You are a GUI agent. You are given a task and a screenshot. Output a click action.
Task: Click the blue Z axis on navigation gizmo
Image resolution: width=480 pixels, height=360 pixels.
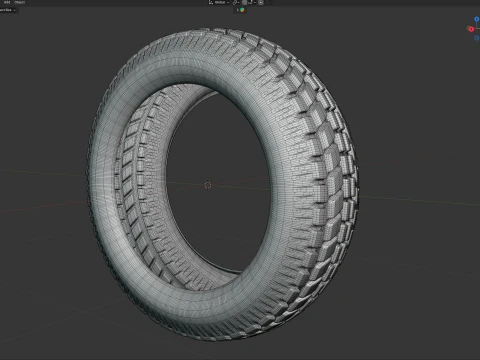coord(477,19)
